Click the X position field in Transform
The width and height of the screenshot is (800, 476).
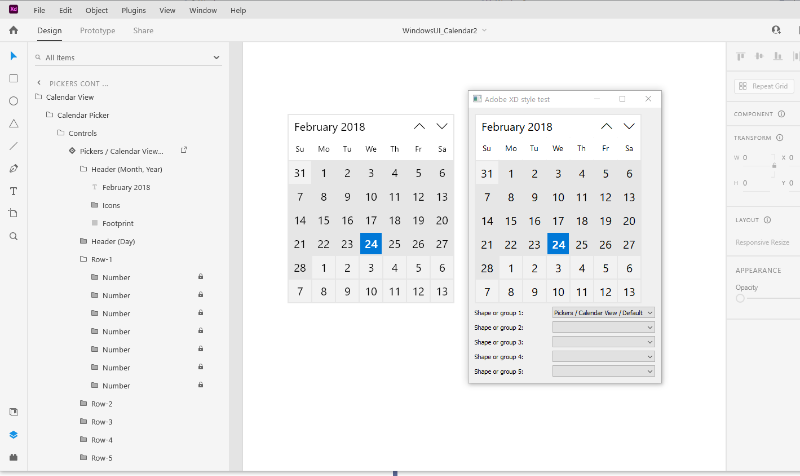pos(791,158)
